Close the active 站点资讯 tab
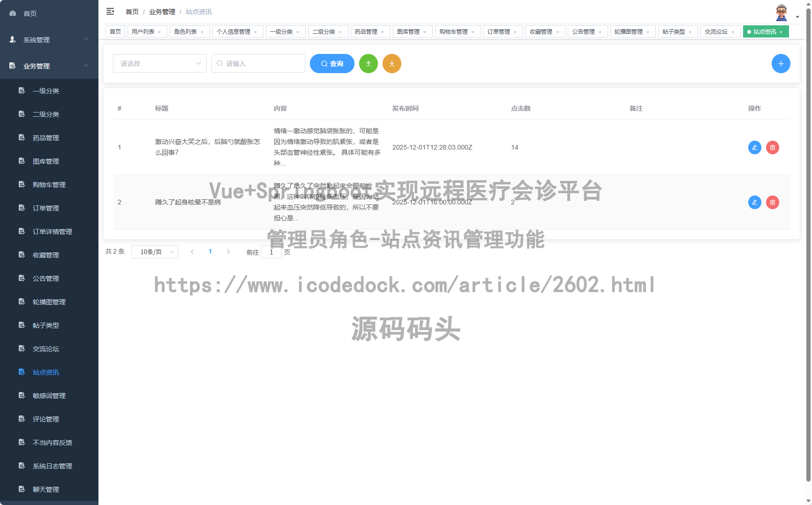Screen dimensions: 812x505 click(x=782, y=31)
